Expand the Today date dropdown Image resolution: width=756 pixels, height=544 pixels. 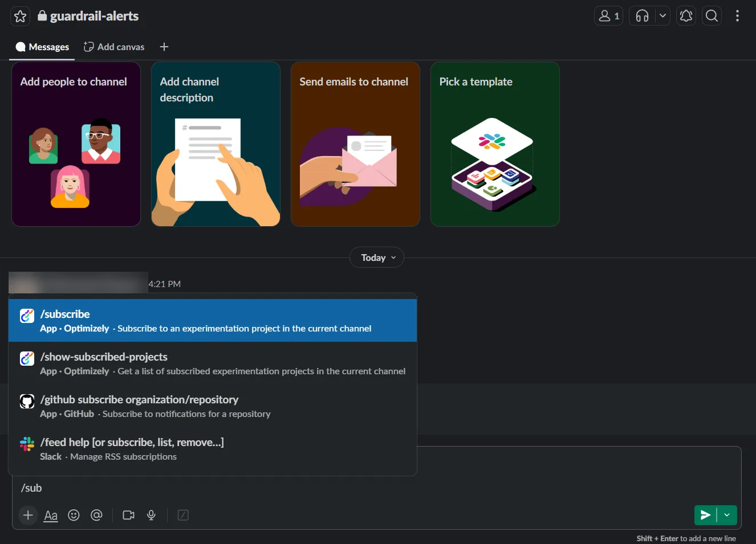click(377, 257)
